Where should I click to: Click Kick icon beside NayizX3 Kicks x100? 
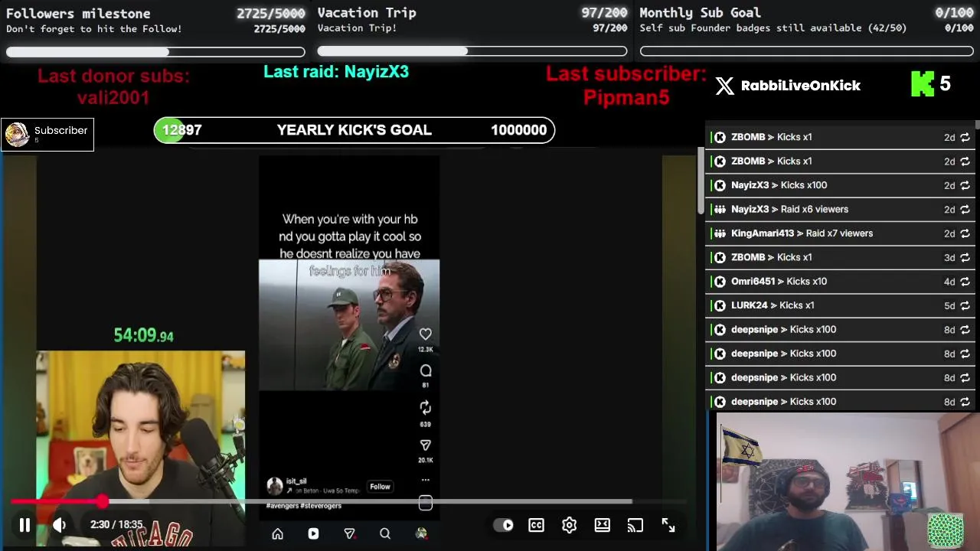coord(720,185)
